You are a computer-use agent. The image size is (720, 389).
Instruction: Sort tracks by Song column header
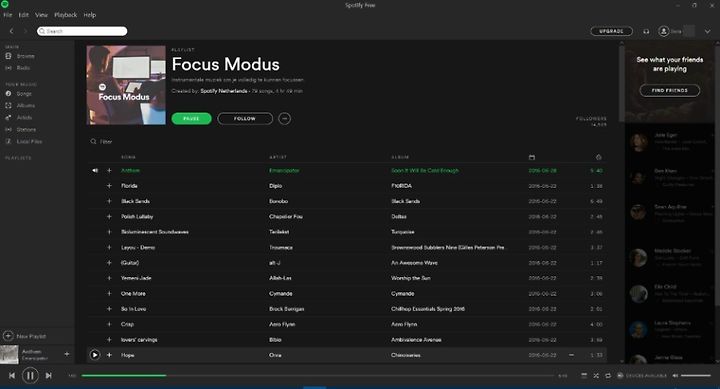pyautogui.click(x=128, y=157)
